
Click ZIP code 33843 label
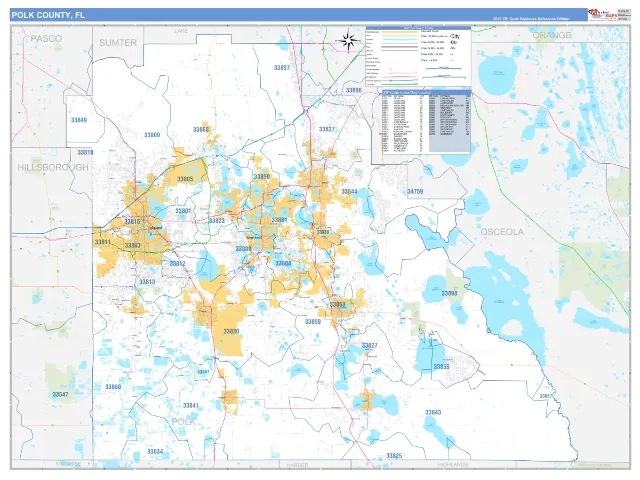coord(433,412)
